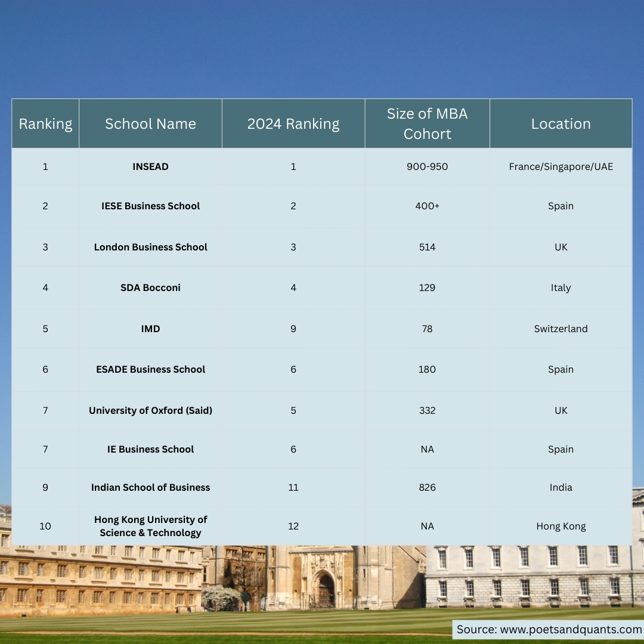Click 'Spain' in the IE Business School row
The image size is (644, 644).
click(561, 450)
